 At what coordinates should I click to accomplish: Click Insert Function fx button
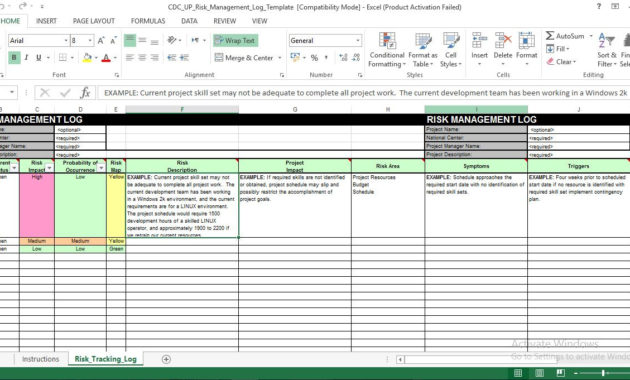pyautogui.click(x=85, y=93)
